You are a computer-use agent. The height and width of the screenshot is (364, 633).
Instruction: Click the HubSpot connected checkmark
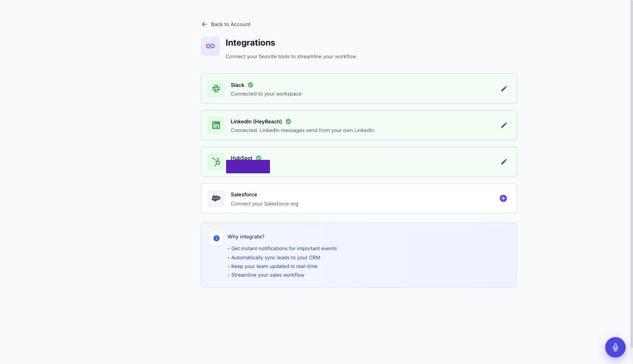point(259,158)
